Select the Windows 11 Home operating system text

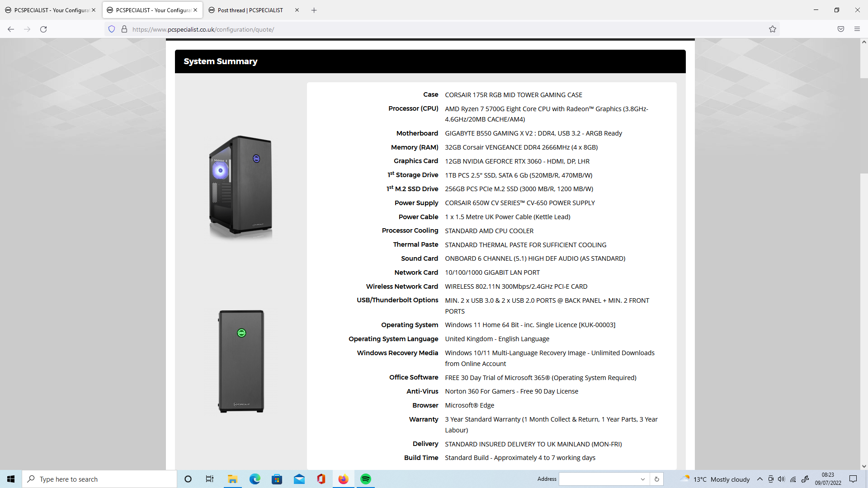530,325
